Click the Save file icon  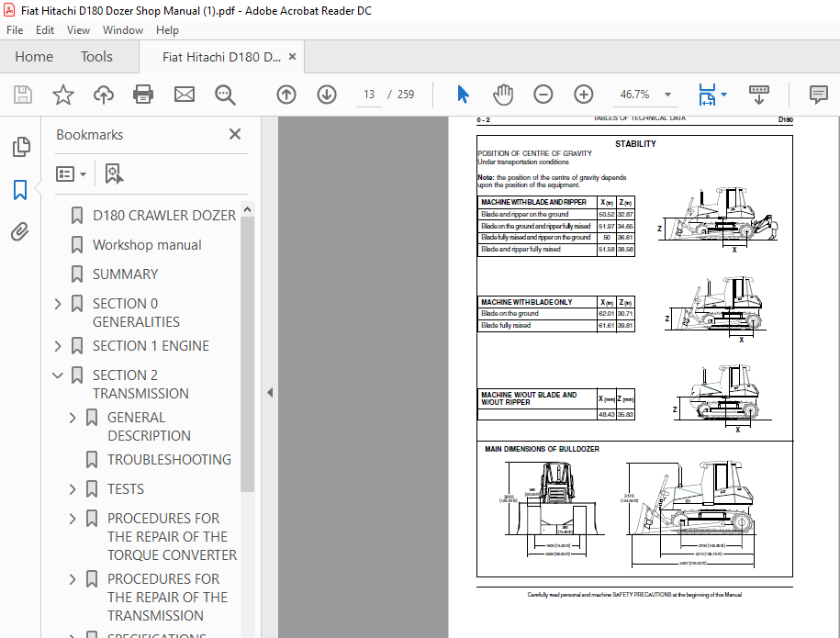click(x=23, y=95)
